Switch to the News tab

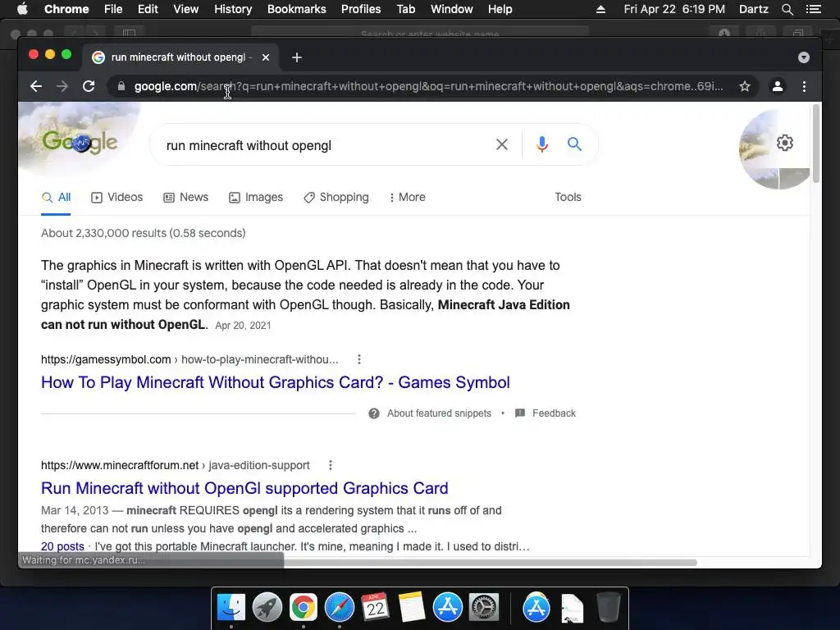pyautogui.click(x=186, y=197)
